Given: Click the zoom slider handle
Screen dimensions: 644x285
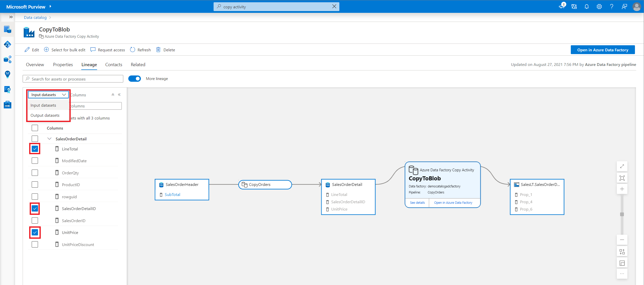Looking at the screenshot, I should (622, 214).
